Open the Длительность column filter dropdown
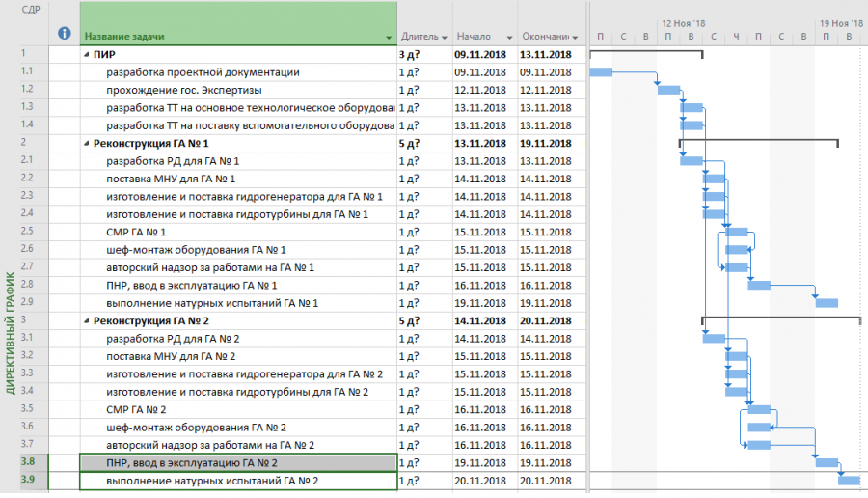868x498 pixels. click(445, 37)
